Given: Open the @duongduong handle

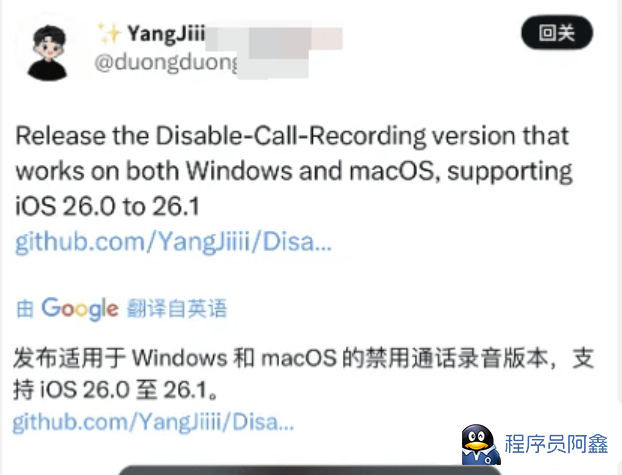Looking at the screenshot, I should pyautogui.click(x=166, y=63).
